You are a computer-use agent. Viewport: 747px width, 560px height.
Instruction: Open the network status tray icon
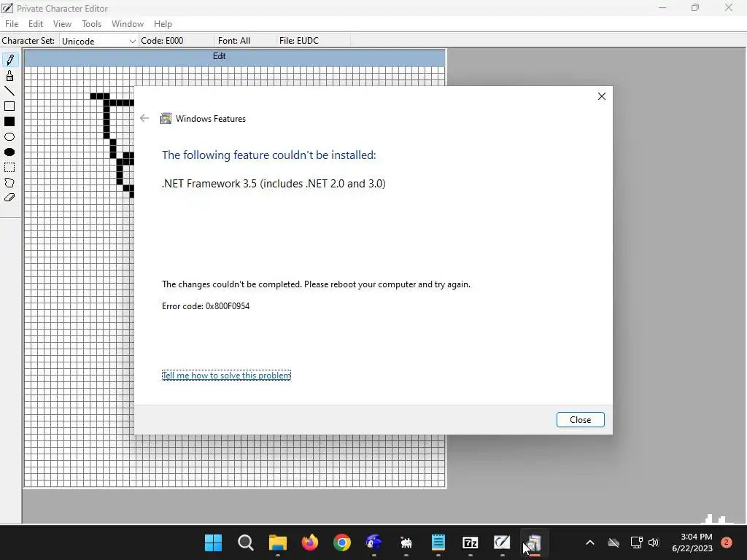click(636, 542)
